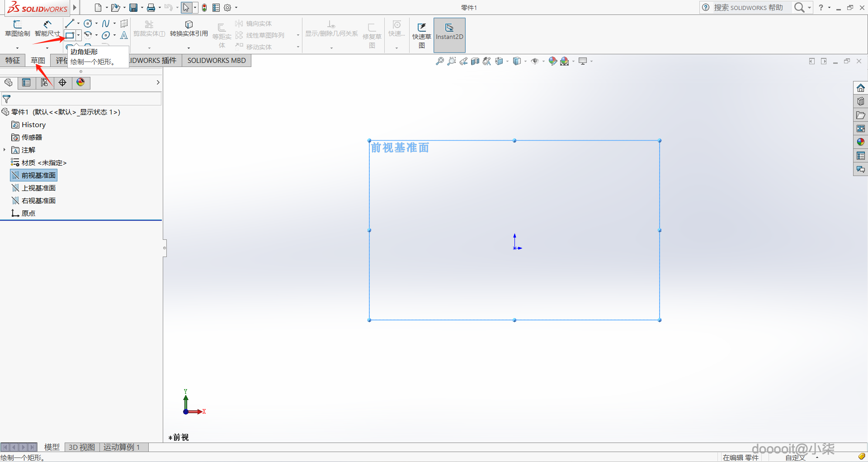Open the Ellipse tool dropdown arrow
Image resolution: width=868 pixels, height=462 pixels.
pyautogui.click(x=114, y=35)
